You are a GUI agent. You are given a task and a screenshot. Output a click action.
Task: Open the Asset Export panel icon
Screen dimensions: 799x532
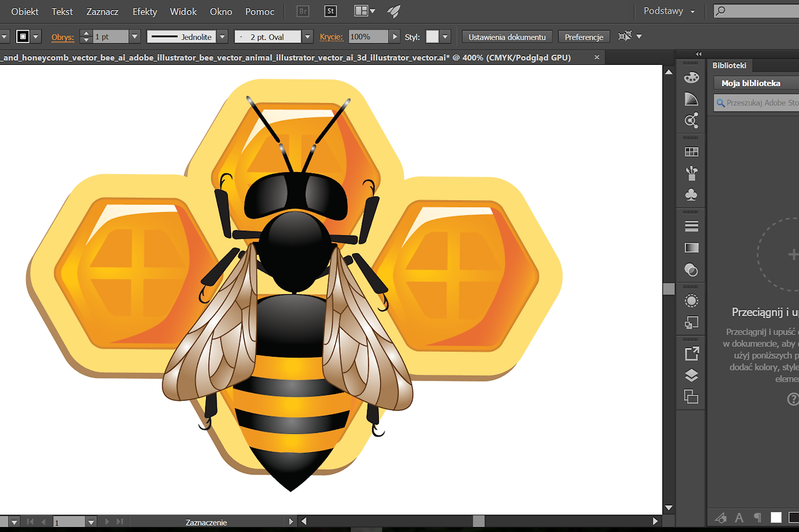click(x=691, y=354)
